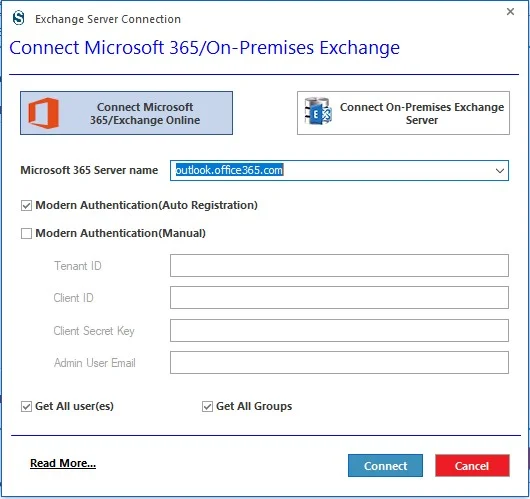This screenshot has height=499, width=530.
Task: Click the Admin User Email field
Action: coord(339,363)
